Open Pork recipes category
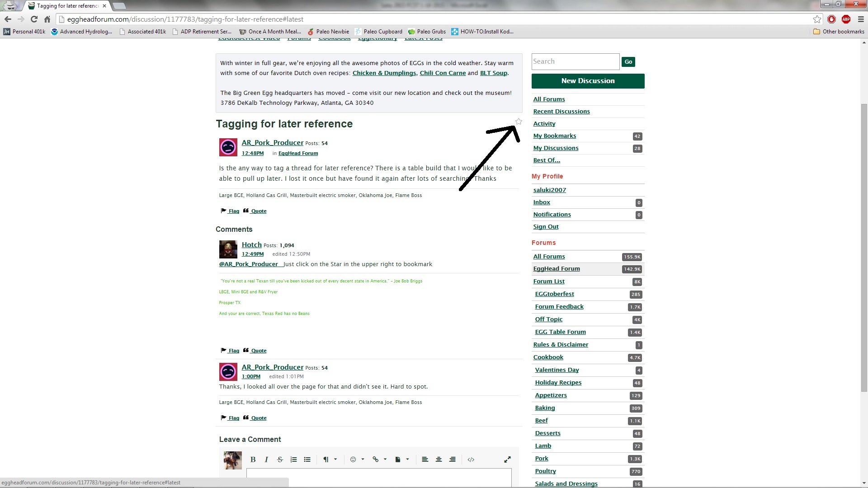Screen dimensions: 868x488 [541, 458]
